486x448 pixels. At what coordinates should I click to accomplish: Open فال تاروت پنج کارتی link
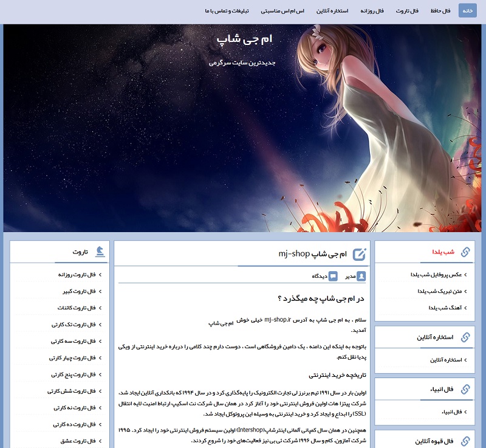pyautogui.click(x=73, y=374)
